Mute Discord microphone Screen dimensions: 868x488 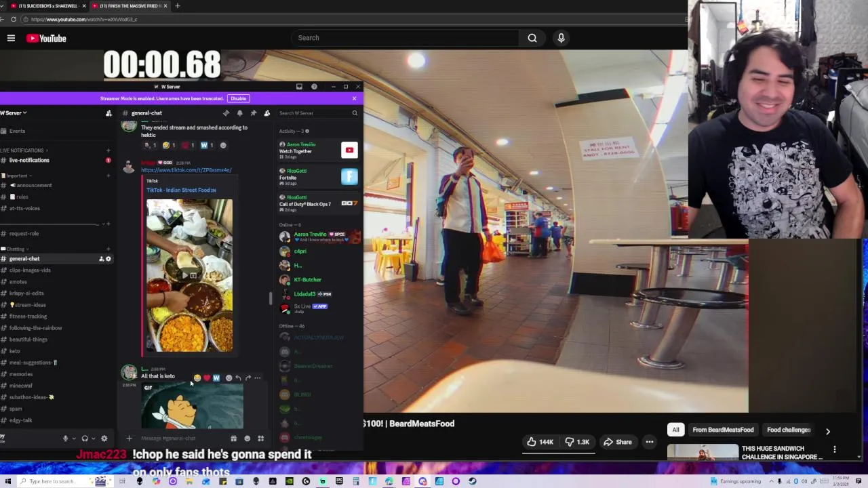65,439
